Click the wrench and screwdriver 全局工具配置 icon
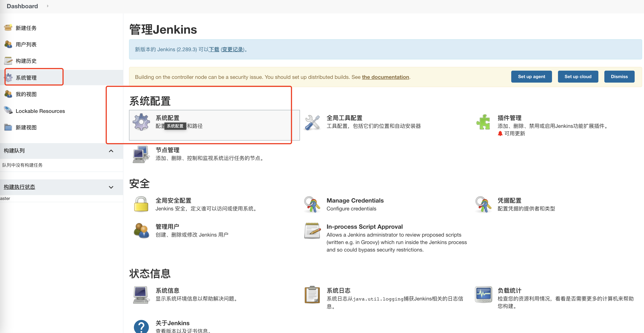Viewport: 644px width, 333px height. pos(312,122)
